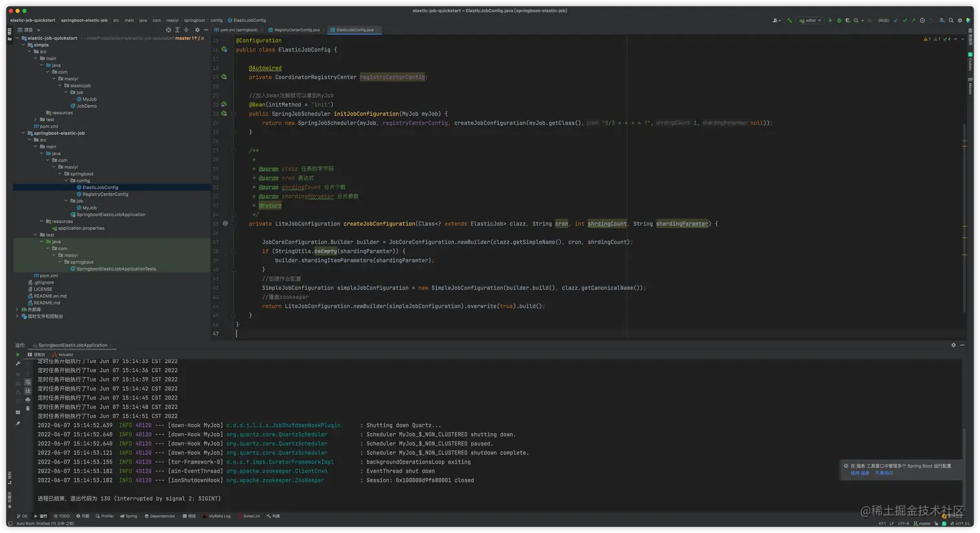Click the Build project hammer icon
This screenshot has height=533, width=980.
coord(789,20)
